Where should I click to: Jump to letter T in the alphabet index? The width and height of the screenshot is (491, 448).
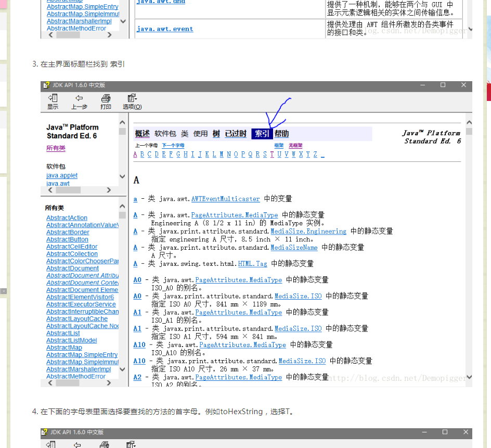[272, 155]
